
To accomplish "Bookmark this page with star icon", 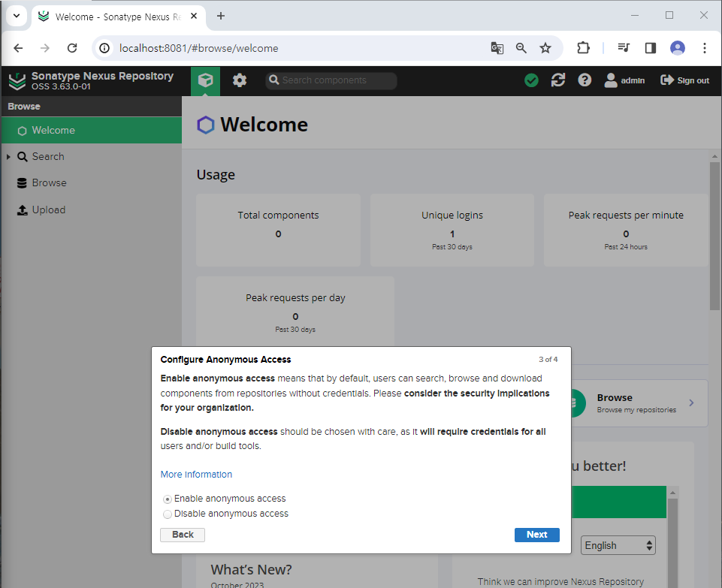I will tap(545, 48).
